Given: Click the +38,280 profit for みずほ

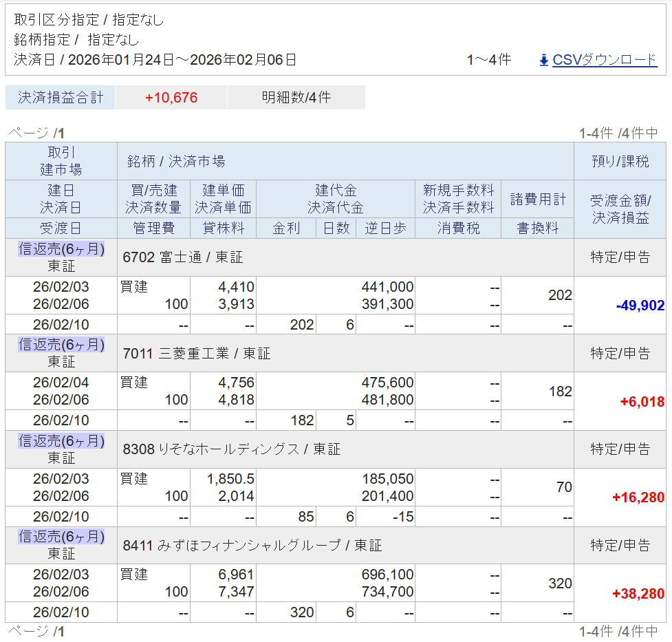Looking at the screenshot, I should [638, 594].
